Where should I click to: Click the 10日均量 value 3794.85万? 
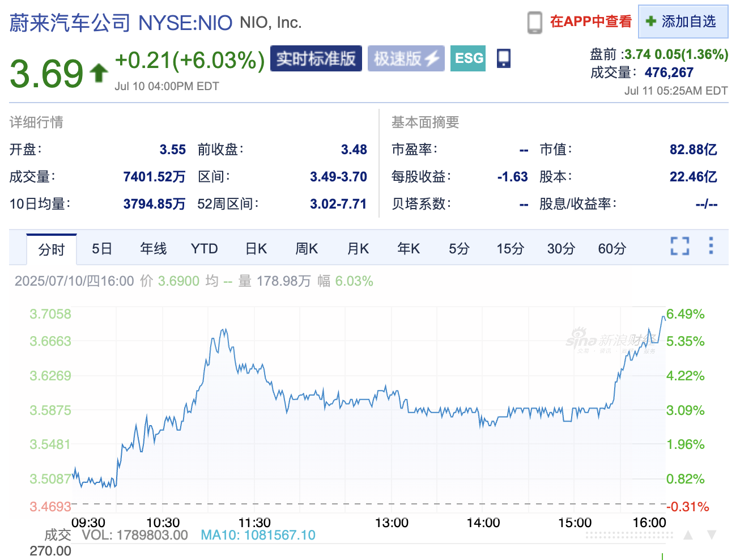[x=154, y=204]
